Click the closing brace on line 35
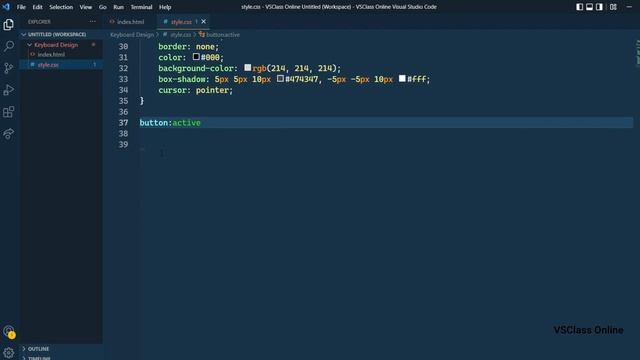 tap(142, 100)
